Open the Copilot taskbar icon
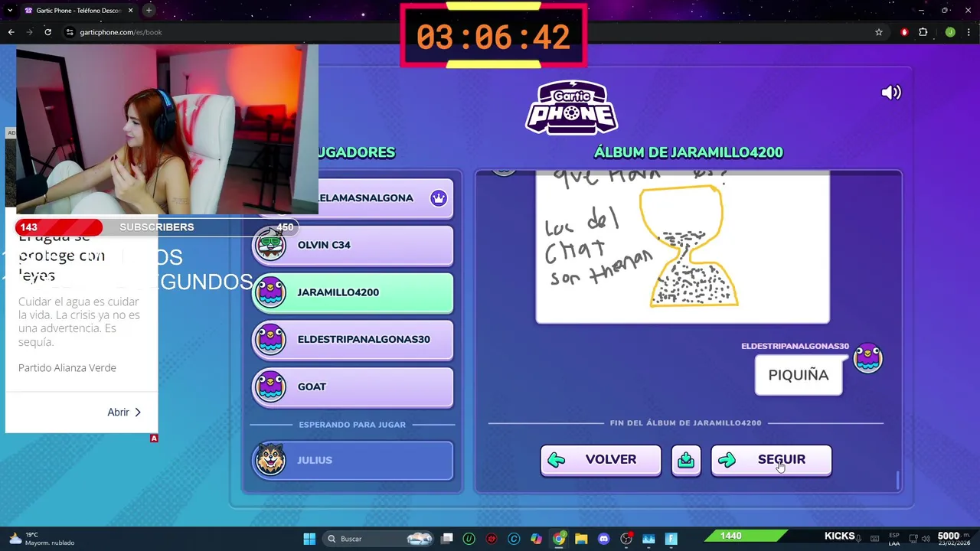The height and width of the screenshot is (551, 980). 536,539
